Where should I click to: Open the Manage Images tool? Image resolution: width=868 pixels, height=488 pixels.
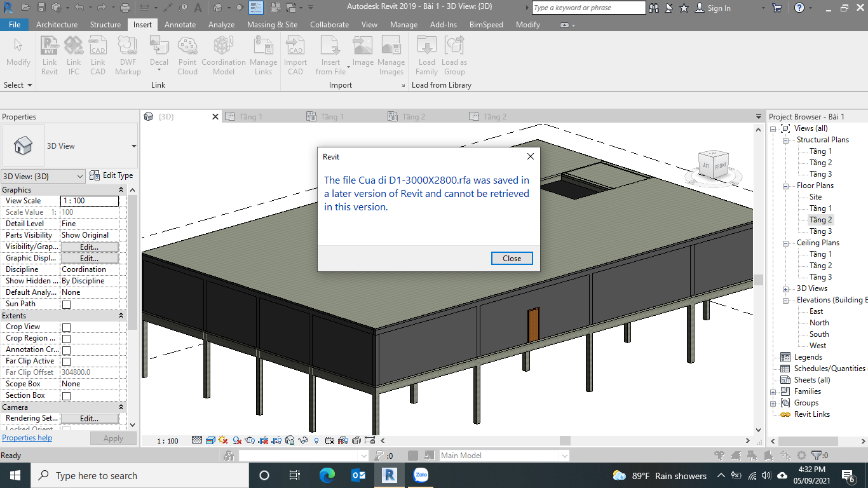coord(391,56)
